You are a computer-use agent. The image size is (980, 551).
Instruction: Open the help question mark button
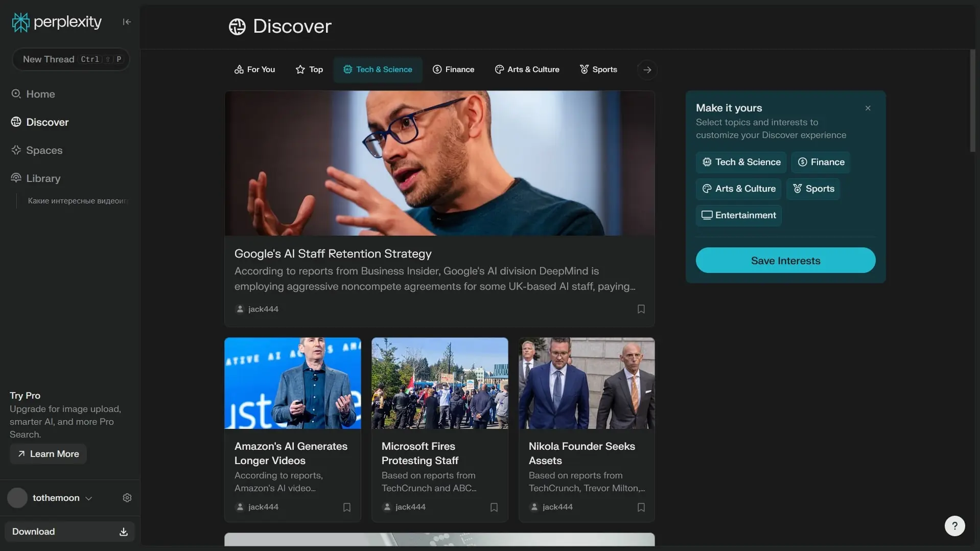(x=954, y=525)
